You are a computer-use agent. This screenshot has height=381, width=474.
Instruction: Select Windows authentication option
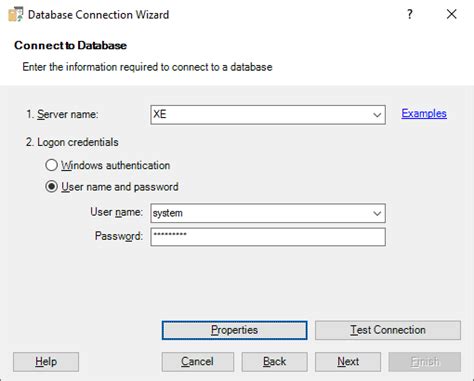[51, 165]
